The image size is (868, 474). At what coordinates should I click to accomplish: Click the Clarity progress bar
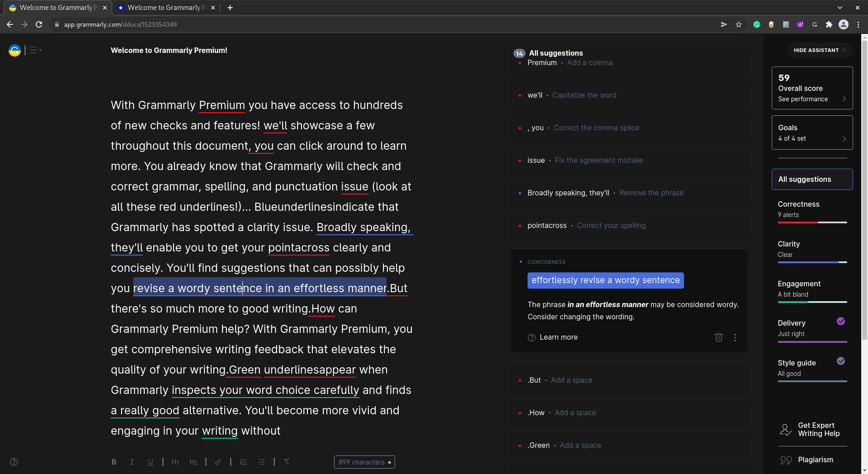pos(812,262)
